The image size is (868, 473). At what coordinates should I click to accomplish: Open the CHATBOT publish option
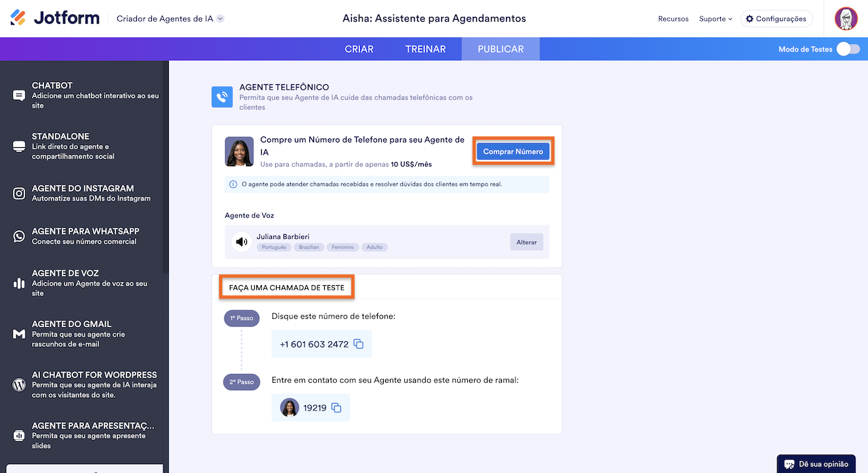point(84,95)
